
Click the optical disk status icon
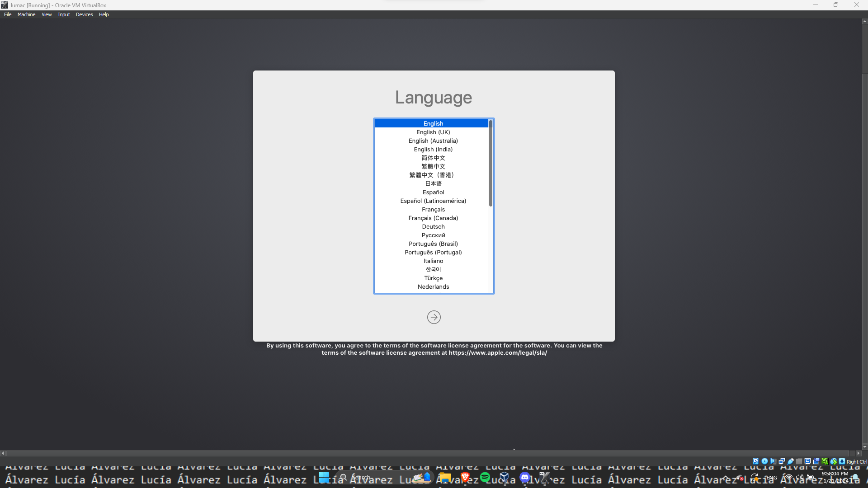coord(764,461)
